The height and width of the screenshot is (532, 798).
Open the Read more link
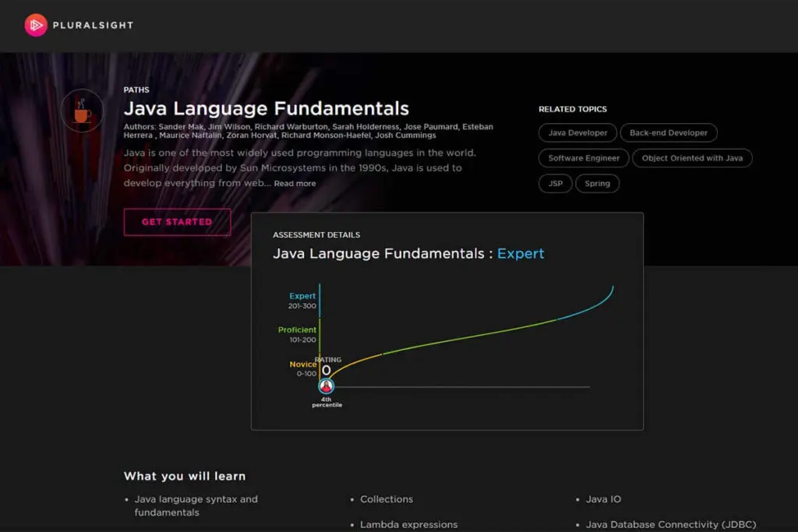pyautogui.click(x=295, y=183)
